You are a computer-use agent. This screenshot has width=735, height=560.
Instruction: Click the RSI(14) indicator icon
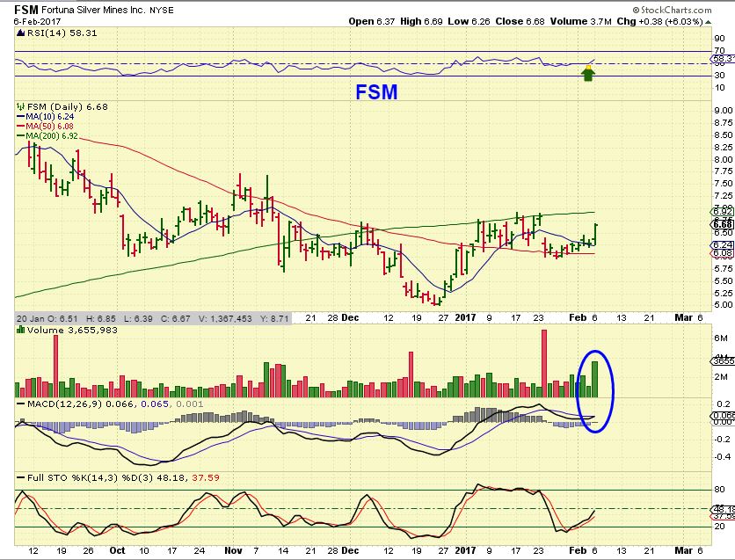[20, 33]
